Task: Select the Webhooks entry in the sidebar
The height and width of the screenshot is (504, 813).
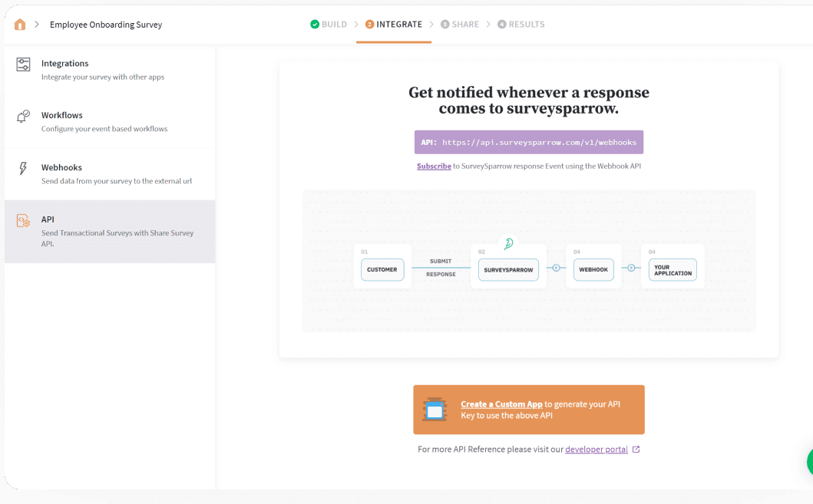Action: 61,167
